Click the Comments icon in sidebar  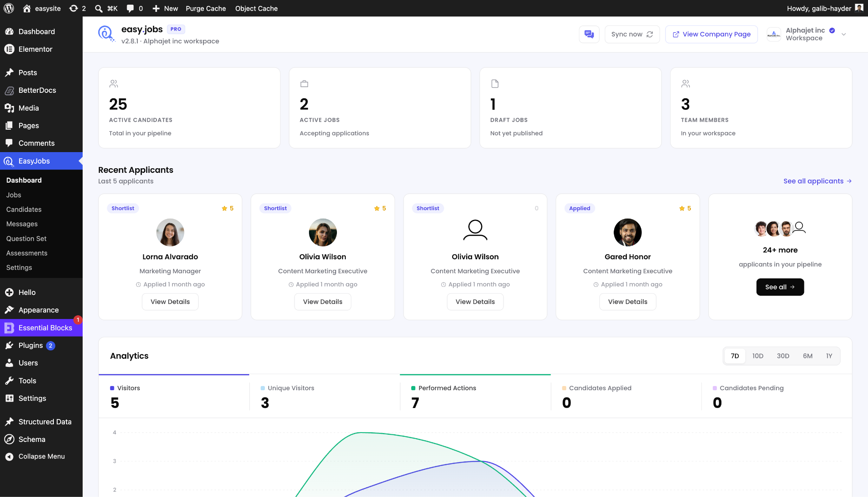pos(9,143)
